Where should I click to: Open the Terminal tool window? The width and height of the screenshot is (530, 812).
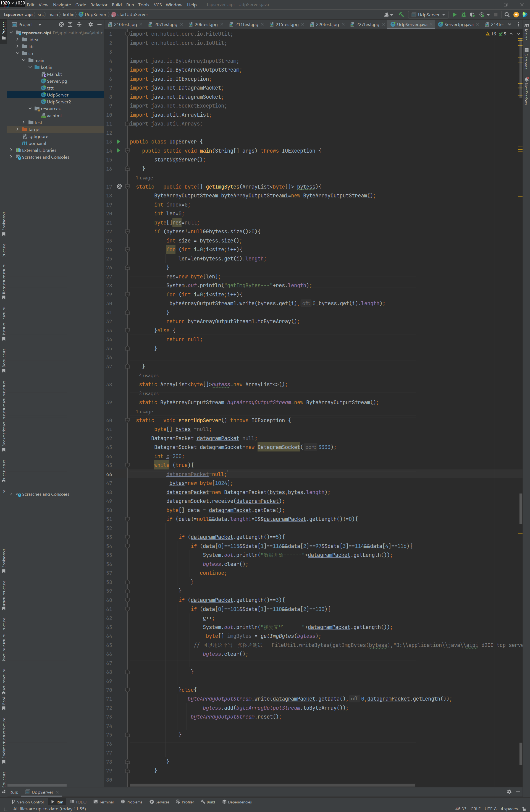[103, 802]
